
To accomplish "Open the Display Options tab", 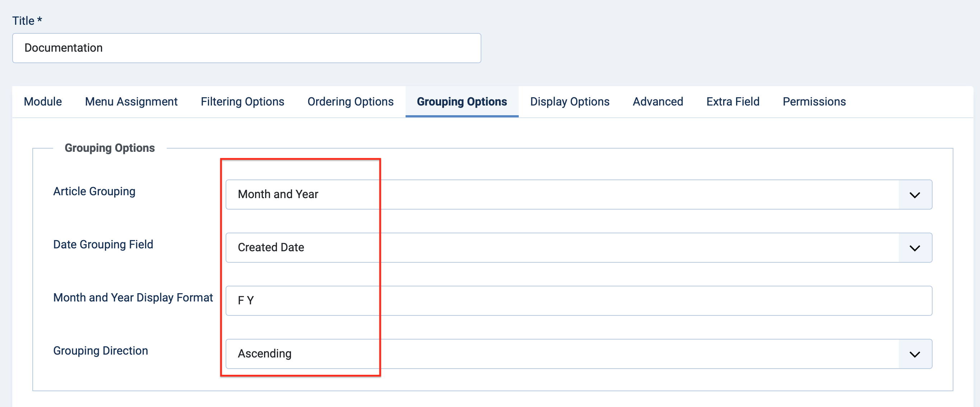I will click(x=569, y=102).
